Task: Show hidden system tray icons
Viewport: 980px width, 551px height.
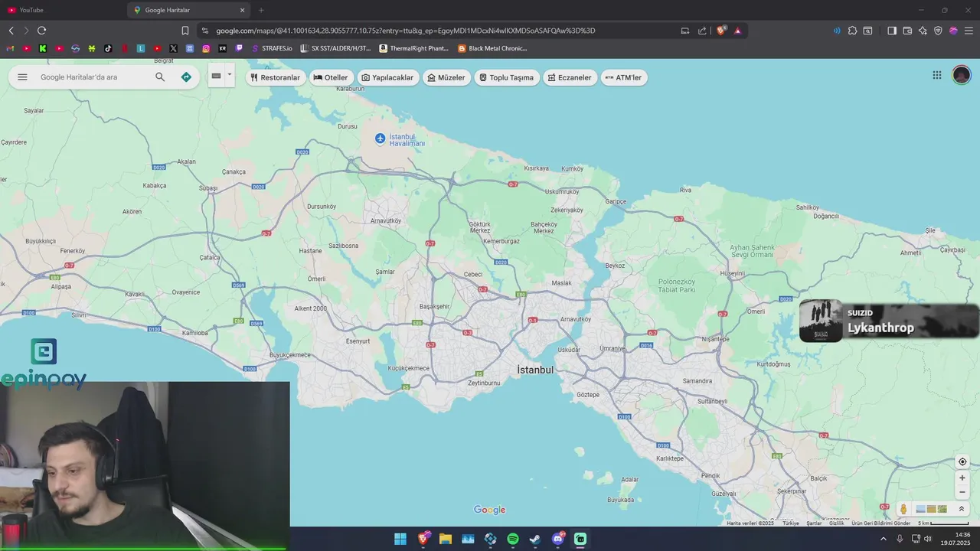Action: tap(883, 539)
